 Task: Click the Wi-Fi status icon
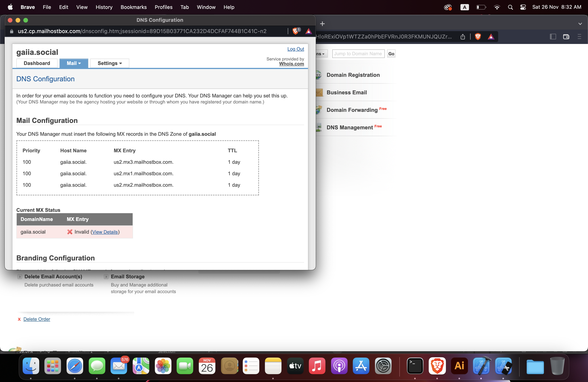[497, 7]
